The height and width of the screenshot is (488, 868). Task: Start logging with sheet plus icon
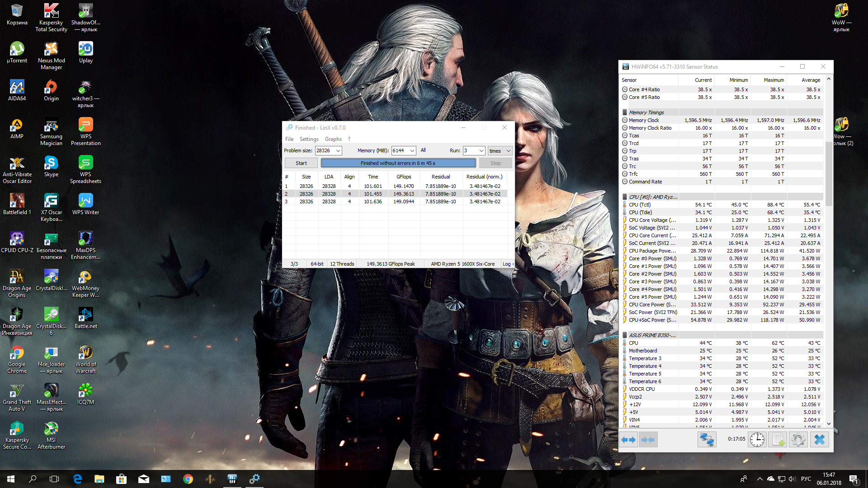pyautogui.click(x=778, y=439)
